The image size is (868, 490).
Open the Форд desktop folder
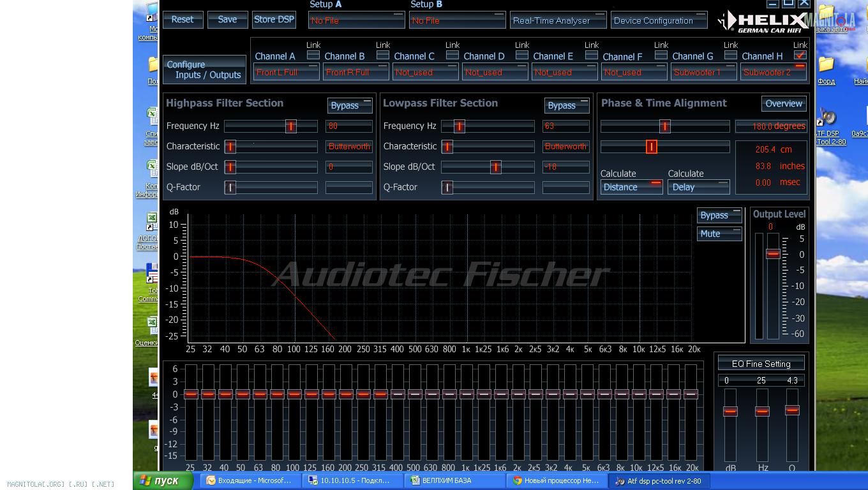click(827, 71)
